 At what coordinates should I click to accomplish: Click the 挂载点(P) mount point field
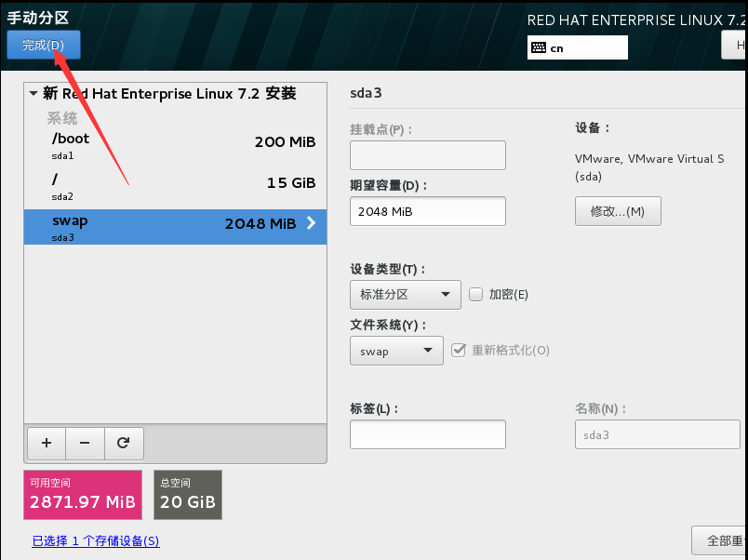(x=427, y=155)
